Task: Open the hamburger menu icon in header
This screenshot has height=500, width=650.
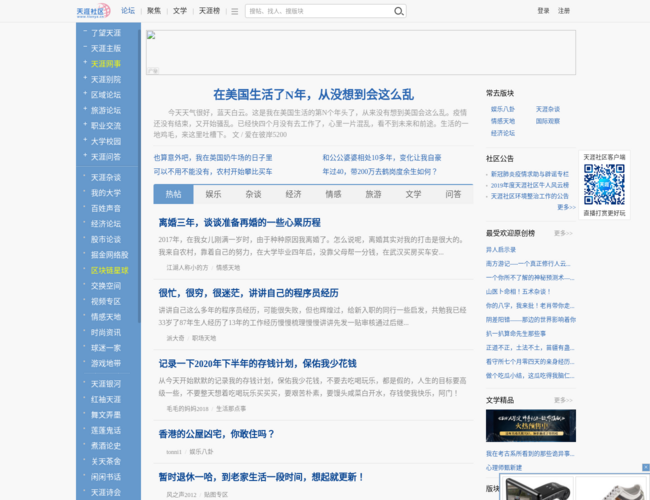Action: [x=235, y=12]
